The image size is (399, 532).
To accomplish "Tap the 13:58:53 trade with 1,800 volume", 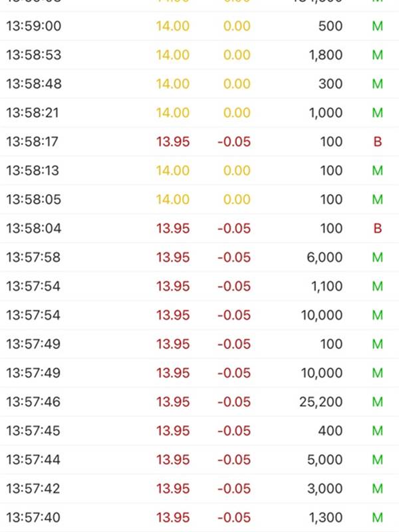I will (x=199, y=55).
